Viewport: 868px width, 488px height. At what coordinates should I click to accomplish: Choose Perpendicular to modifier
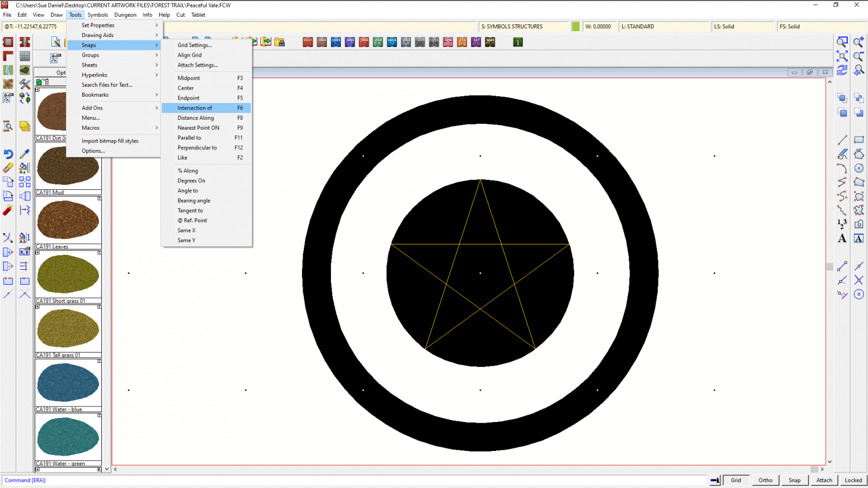pyautogui.click(x=207, y=148)
